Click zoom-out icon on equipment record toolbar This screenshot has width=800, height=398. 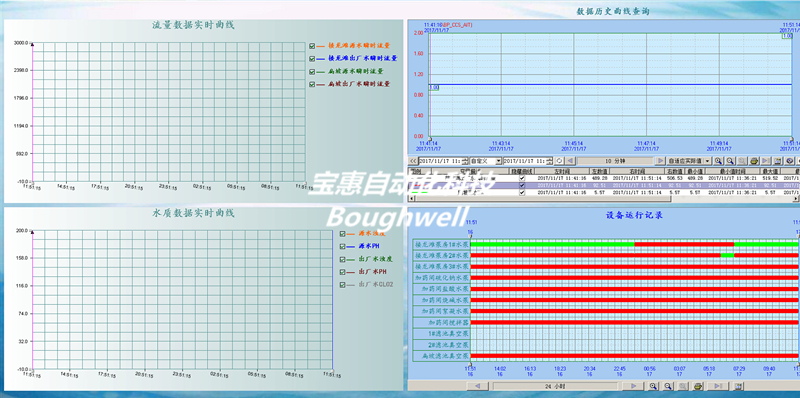[668, 386]
